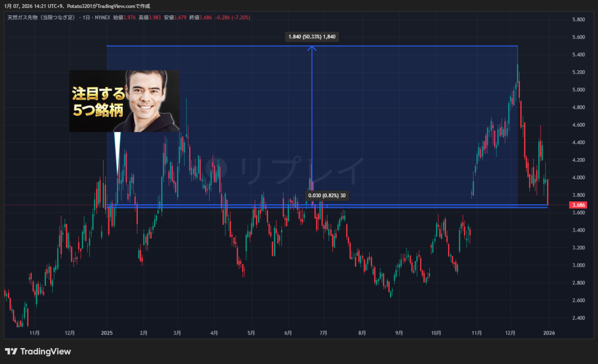Click the 2025 label on the time axis
The image size is (598, 364).
107,333
